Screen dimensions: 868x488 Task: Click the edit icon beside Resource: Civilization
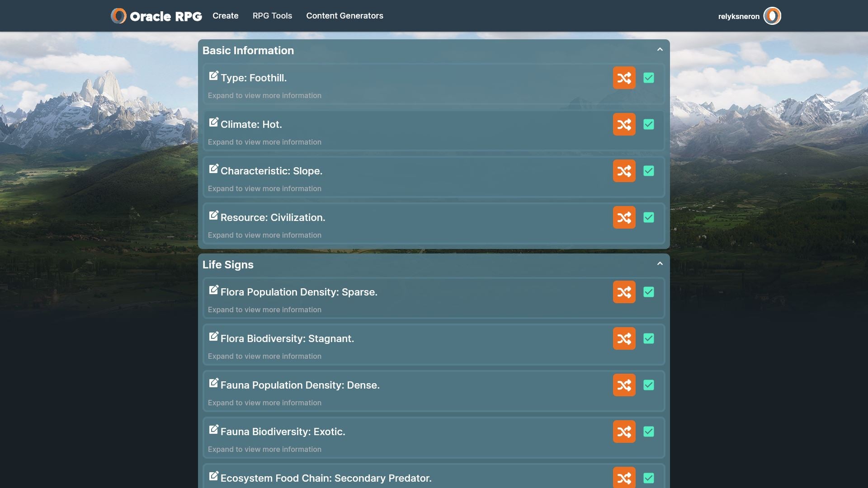click(213, 216)
